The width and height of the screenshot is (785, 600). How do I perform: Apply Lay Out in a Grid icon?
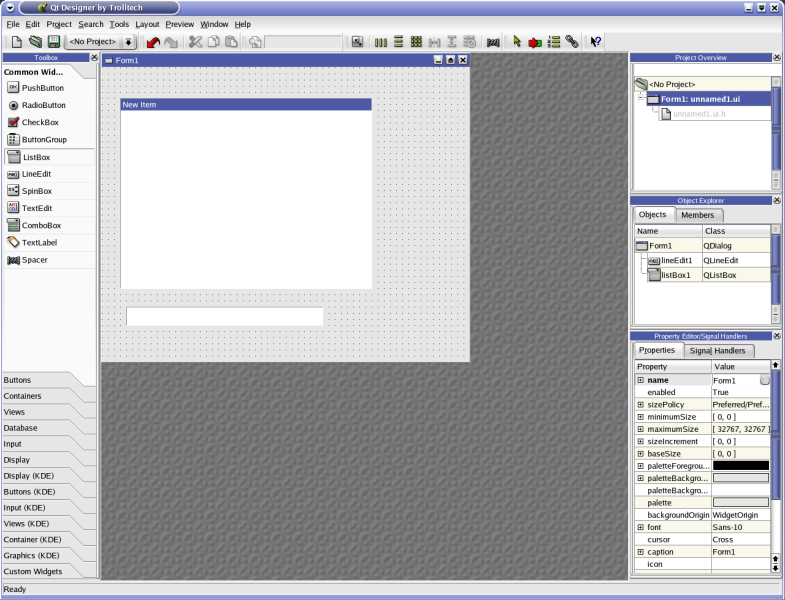click(x=416, y=42)
